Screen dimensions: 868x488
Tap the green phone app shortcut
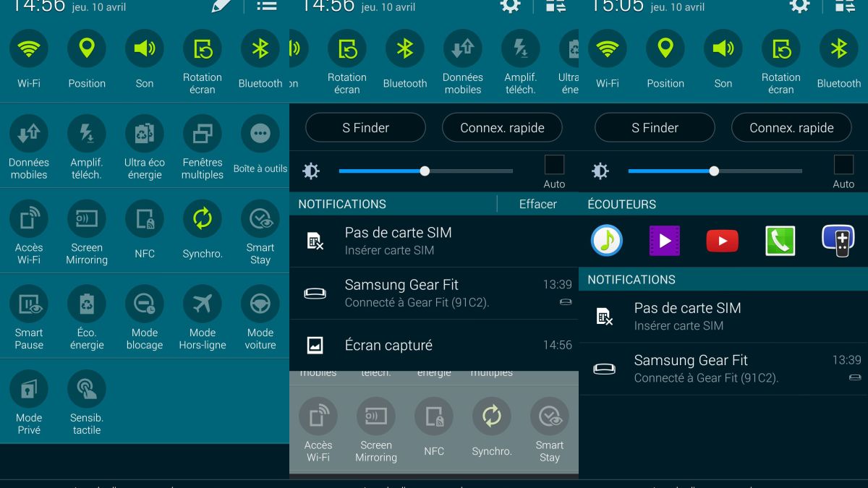click(x=780, y=241)
